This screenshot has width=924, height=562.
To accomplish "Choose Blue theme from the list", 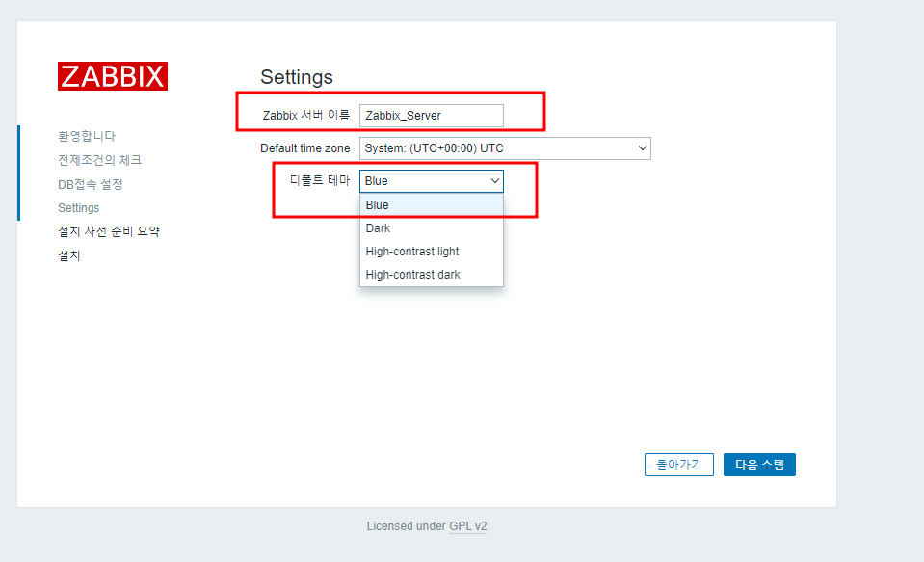I will [x=432, y=205].
